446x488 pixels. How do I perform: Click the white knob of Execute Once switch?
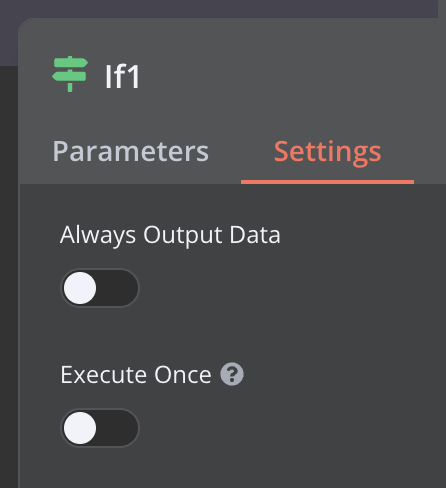tap(80, 428)
